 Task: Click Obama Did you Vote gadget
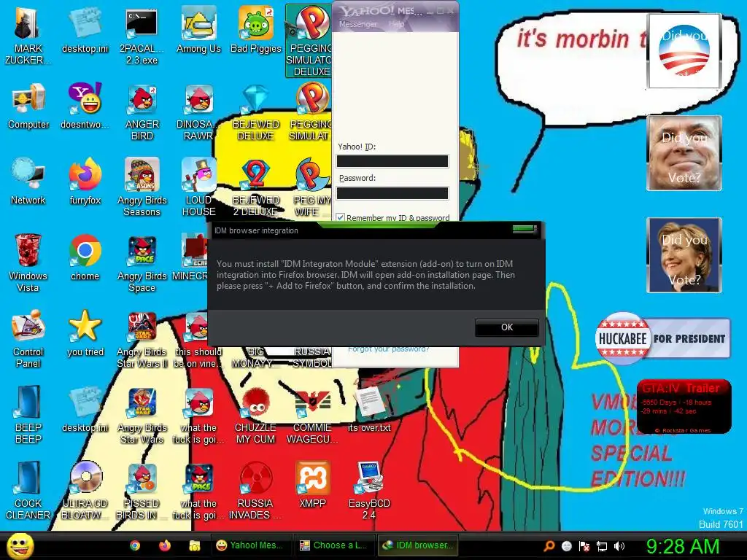684,51
